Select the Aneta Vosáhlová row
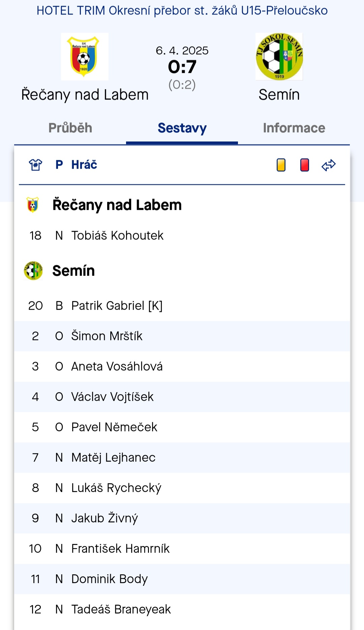Image resolution: width=364 pixels, height=630 pixels. click(x=182, y=366)
